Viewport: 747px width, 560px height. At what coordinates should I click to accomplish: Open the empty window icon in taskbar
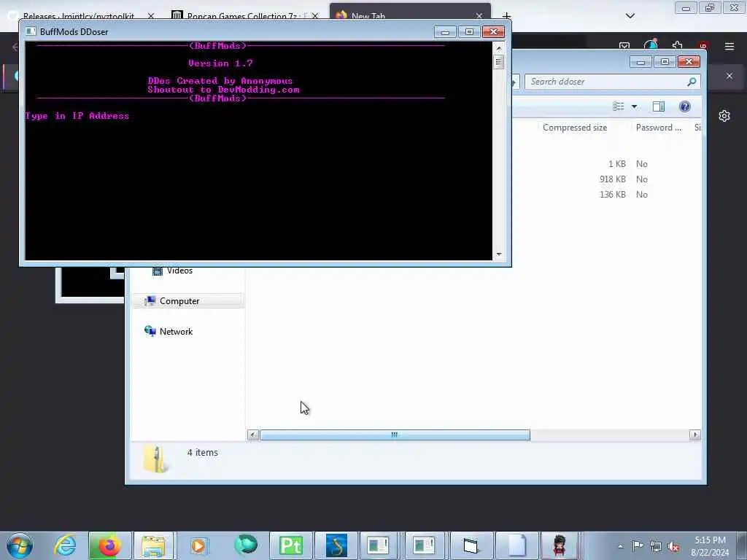(x=470, y=545)
